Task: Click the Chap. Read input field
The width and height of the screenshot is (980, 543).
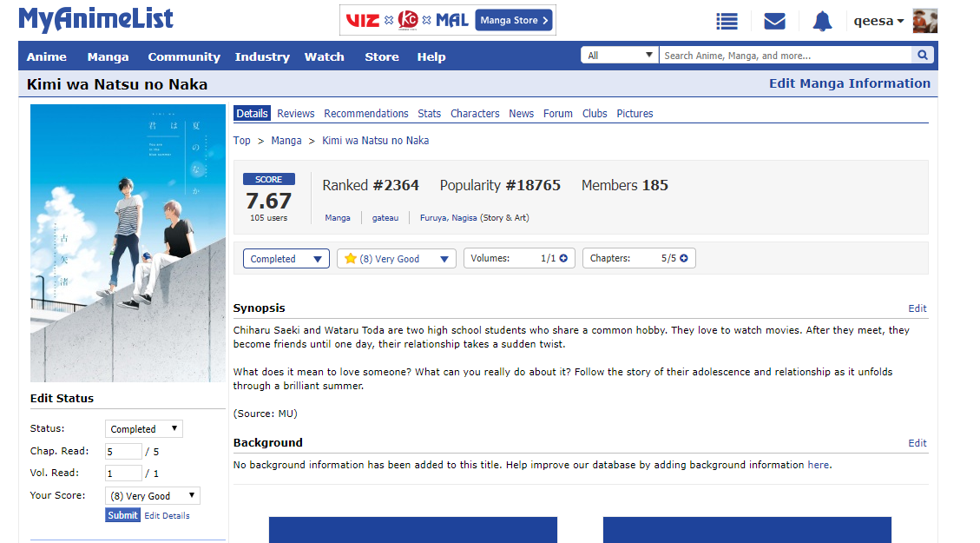Action: click(x=123, y=452)
